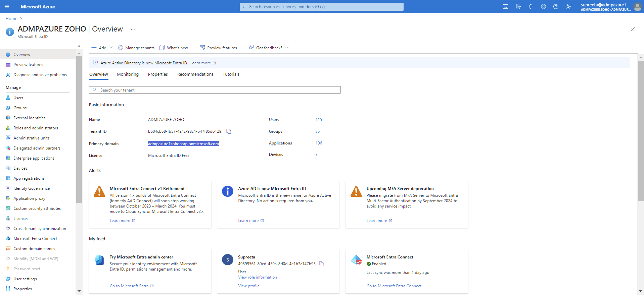This screenshot has width=644, height=295.
Task: Switch to the Monitoring tab
Action: (x=128, y=74)
